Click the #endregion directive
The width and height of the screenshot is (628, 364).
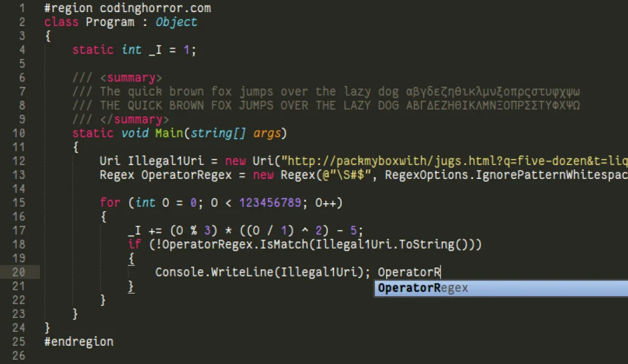pyautogui.click(x=79, y=342)
